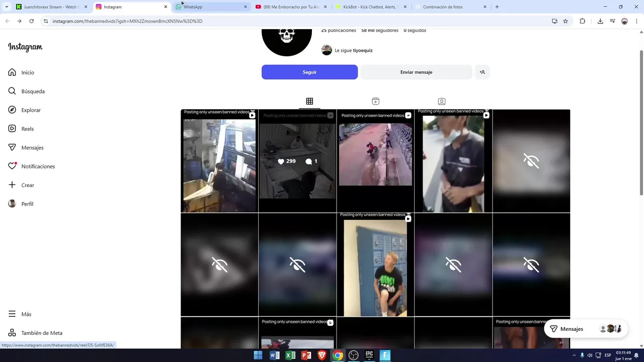This screenshot has height=362, width=644.
Task: Open the warehouse shelves video thumbnail
Action: (219, 161)
